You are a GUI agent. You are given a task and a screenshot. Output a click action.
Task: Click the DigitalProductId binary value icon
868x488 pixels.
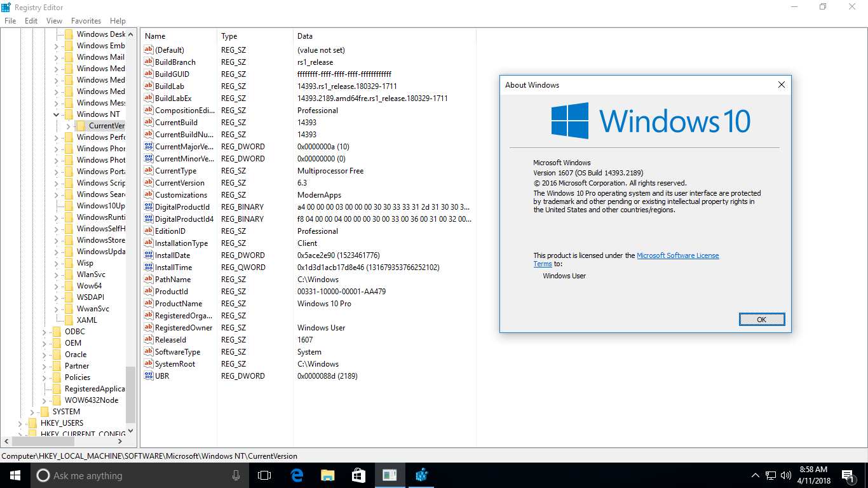click(x=149, y=207)
